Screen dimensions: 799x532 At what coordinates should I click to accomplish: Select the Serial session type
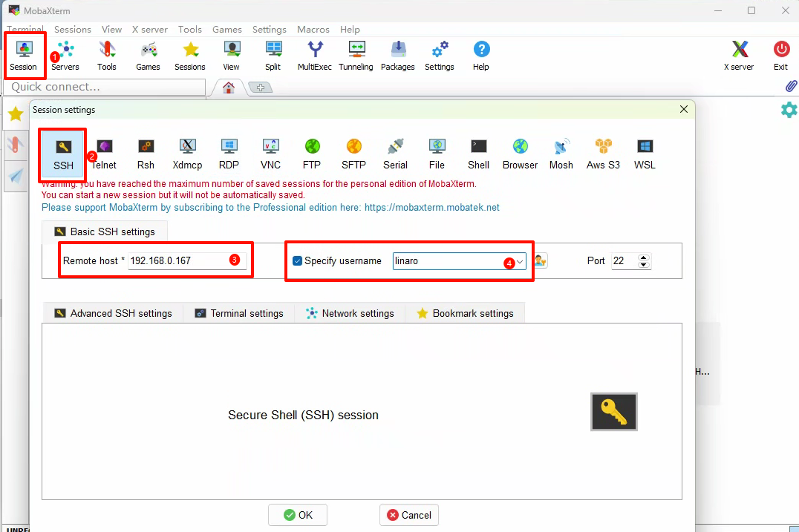coord(396,154)
